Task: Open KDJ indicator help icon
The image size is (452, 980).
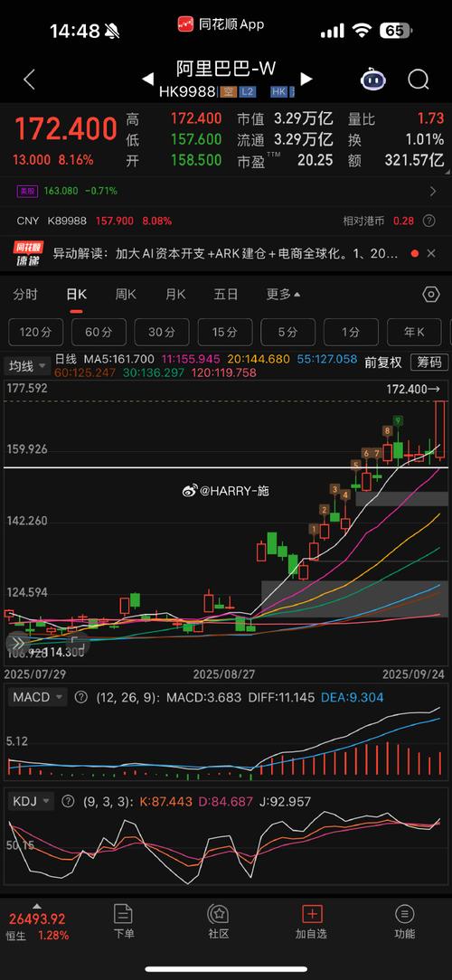Action: [x=69, y=801]
